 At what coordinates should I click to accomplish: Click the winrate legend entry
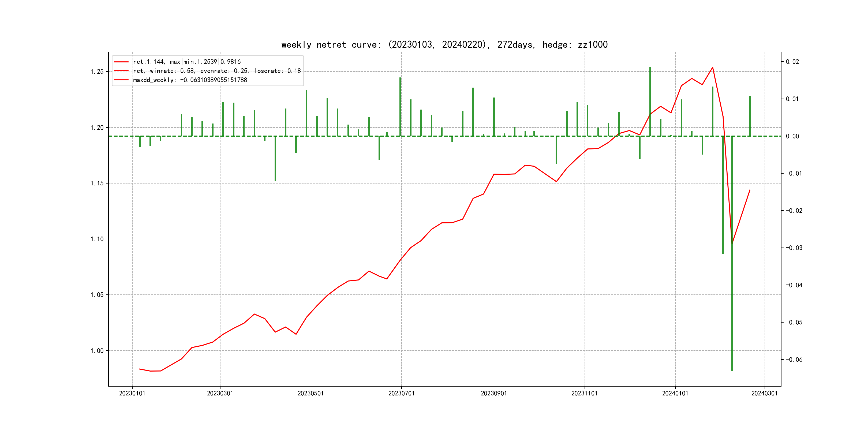pyautogui.click(x=217, y=71)
